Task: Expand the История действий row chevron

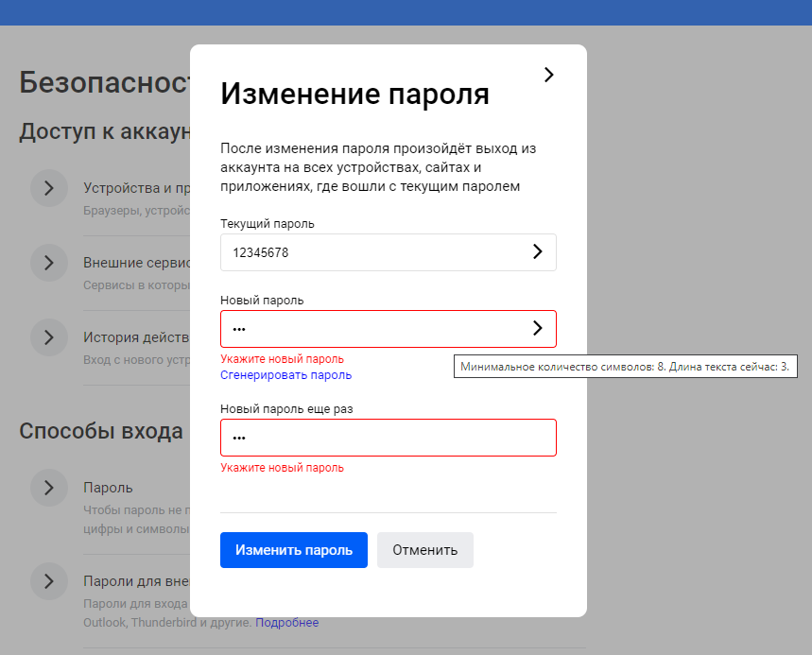Action: (49, 337)
